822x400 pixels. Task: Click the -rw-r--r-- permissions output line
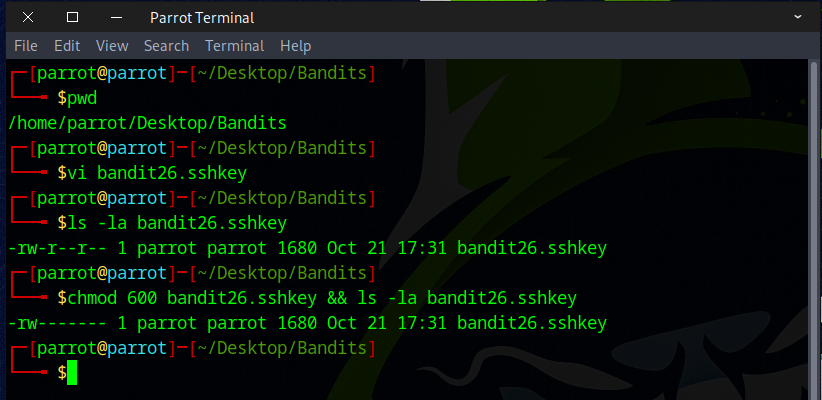coord(306,248)
